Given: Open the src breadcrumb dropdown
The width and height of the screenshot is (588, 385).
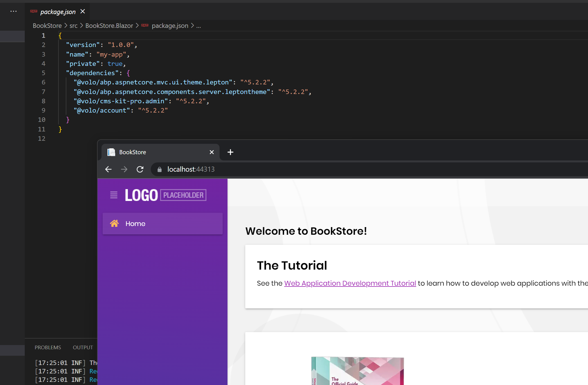Looking at the screenshot, I should (x=73, y=25).
